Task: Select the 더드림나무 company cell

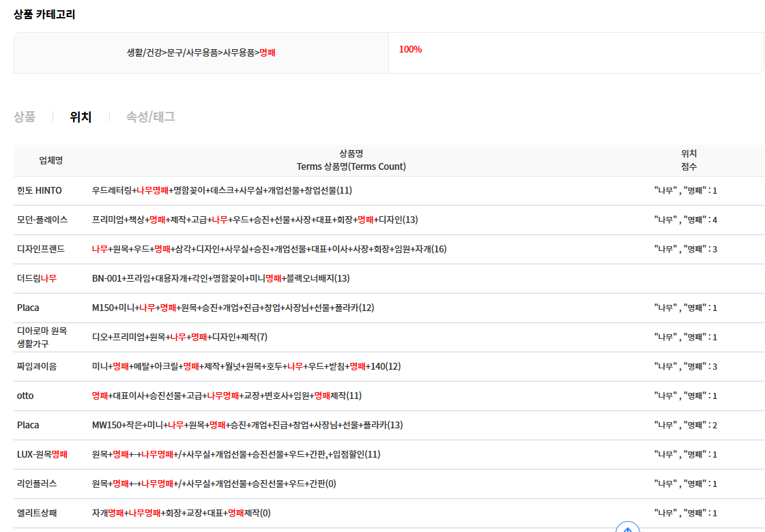Action: coord(37,278)
